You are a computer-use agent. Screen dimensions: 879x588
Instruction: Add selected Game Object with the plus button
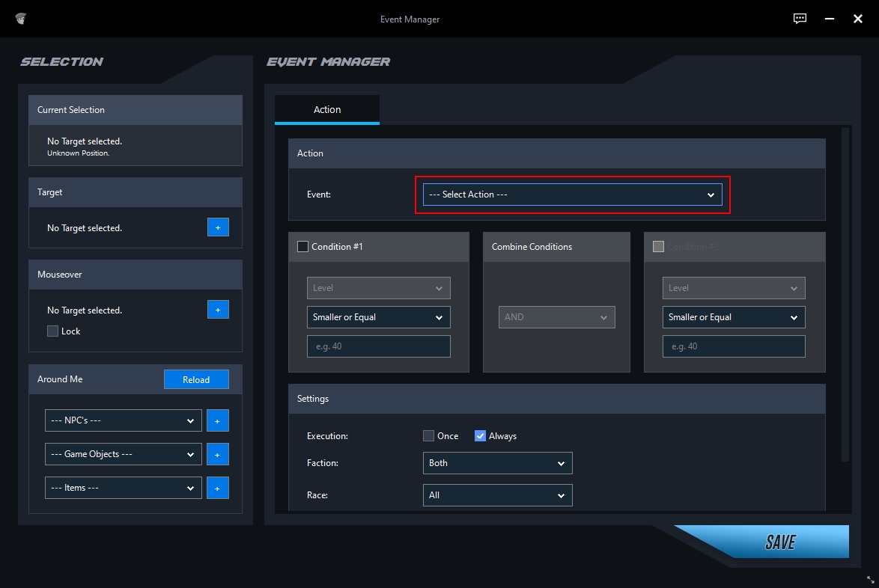click(x=218, y=454)
